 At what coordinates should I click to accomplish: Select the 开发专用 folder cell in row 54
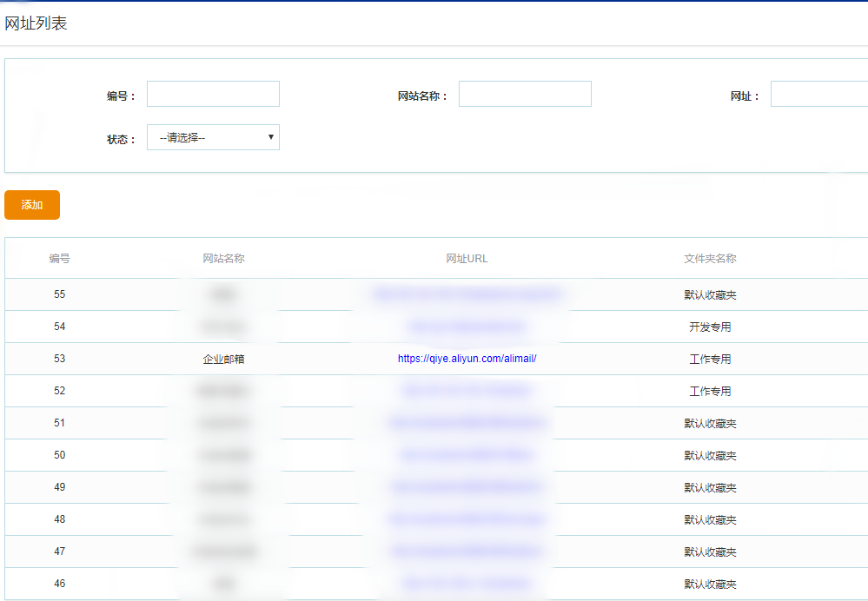click(x=710, y=327)
